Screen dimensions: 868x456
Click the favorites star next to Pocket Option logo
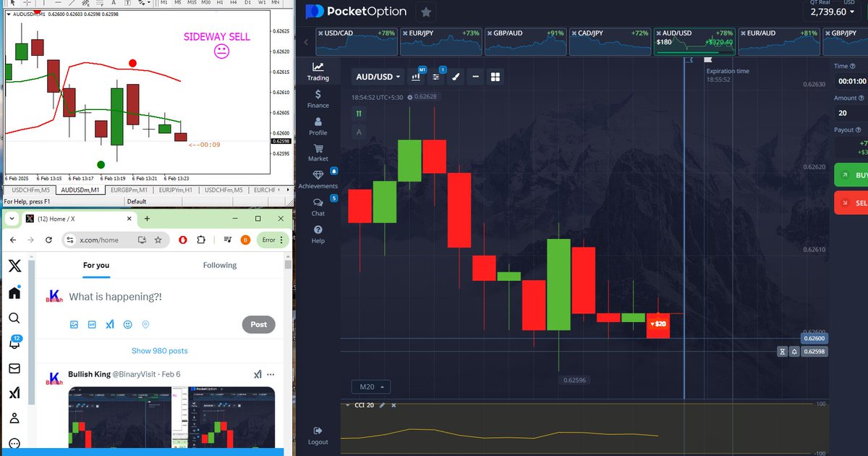click(426, 12)
